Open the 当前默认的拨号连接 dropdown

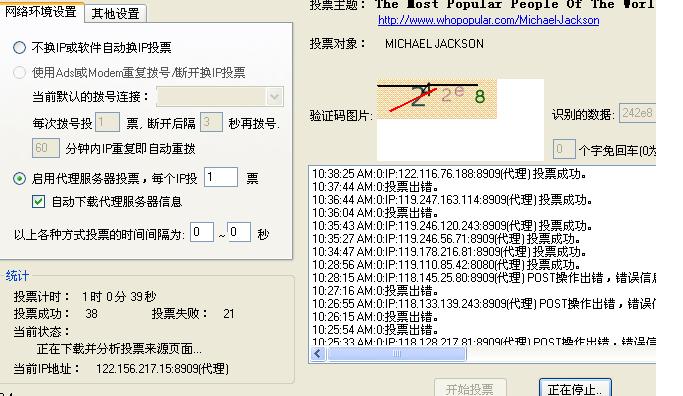click(x=274, y=97)
